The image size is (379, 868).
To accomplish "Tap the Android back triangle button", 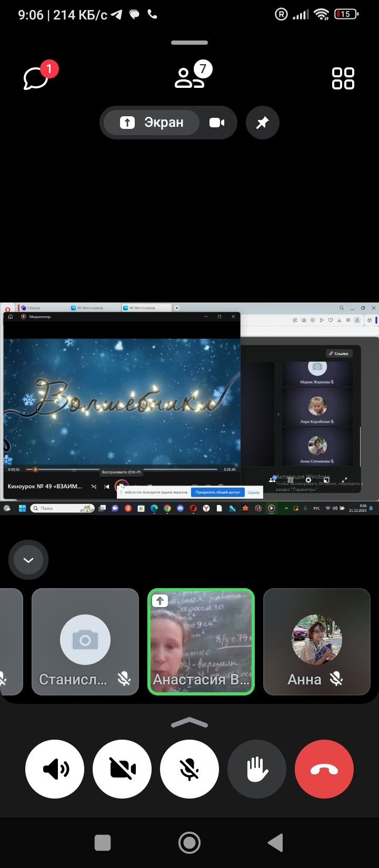I will click(x=275, y=843).
